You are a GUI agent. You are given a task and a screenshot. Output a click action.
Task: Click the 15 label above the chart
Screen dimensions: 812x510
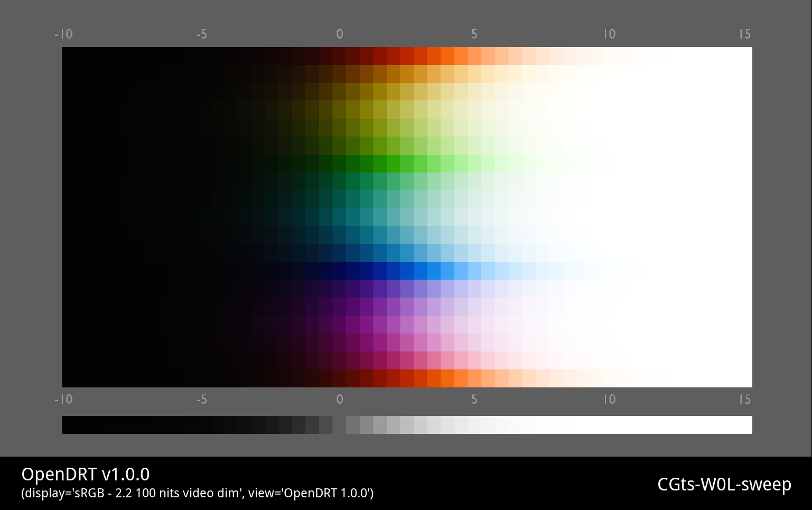745,34
